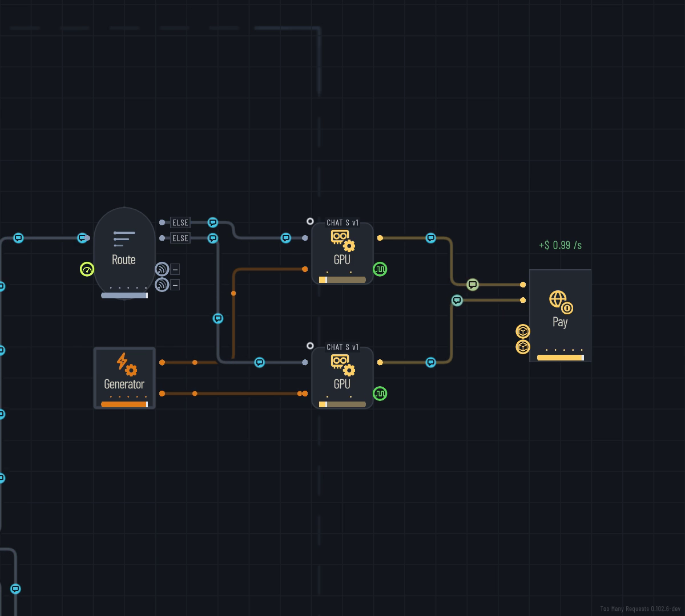Click the green chat bubble near Pay input

(x=473, y=285)
